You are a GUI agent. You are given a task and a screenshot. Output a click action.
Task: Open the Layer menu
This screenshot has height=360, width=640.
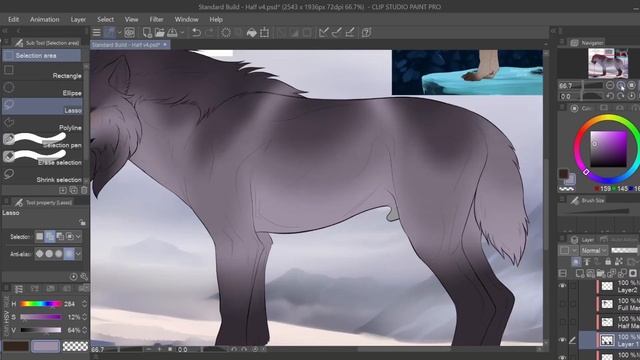(78, 19)
